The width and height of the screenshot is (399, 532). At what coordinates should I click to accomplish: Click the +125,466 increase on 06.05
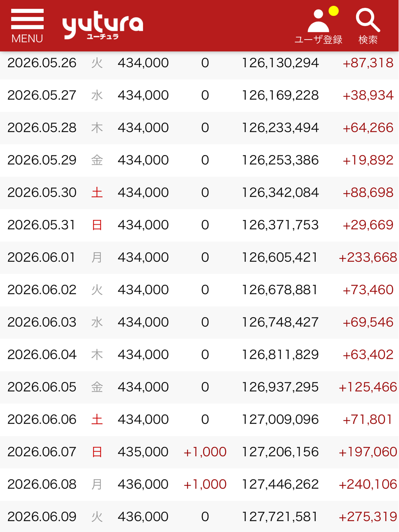[368, 387]
